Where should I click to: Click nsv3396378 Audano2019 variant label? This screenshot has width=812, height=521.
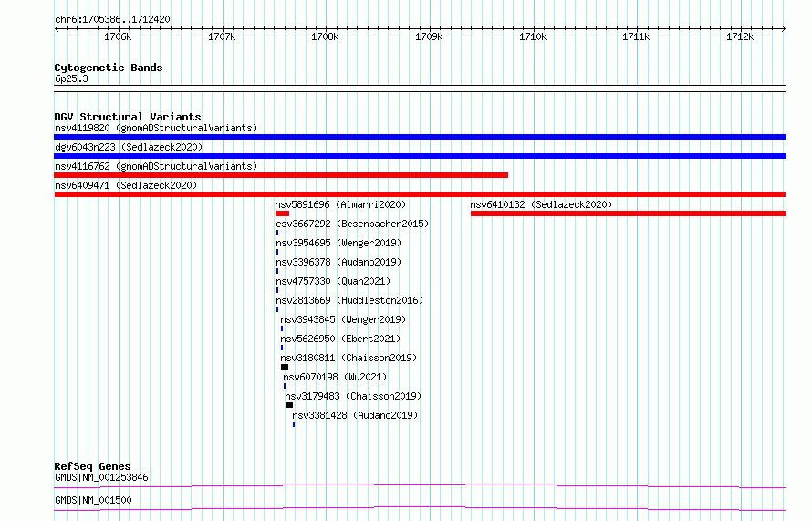click(x=338, y=262)
